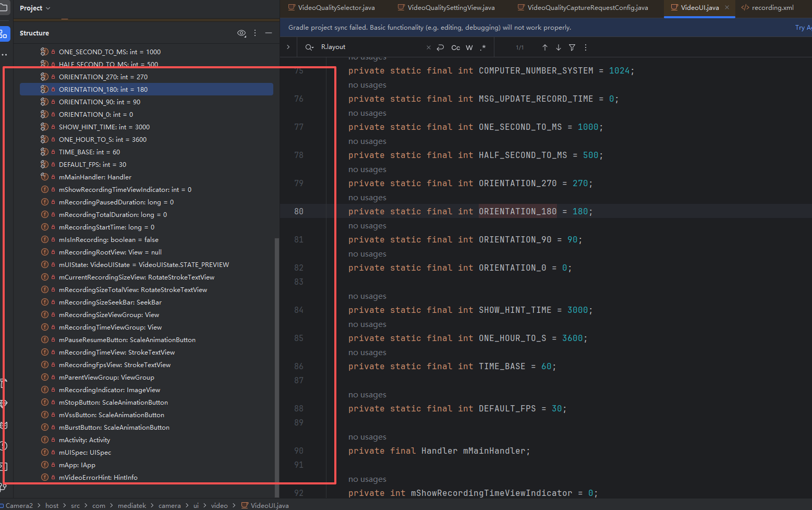Toggle match case Cc option

456,47
